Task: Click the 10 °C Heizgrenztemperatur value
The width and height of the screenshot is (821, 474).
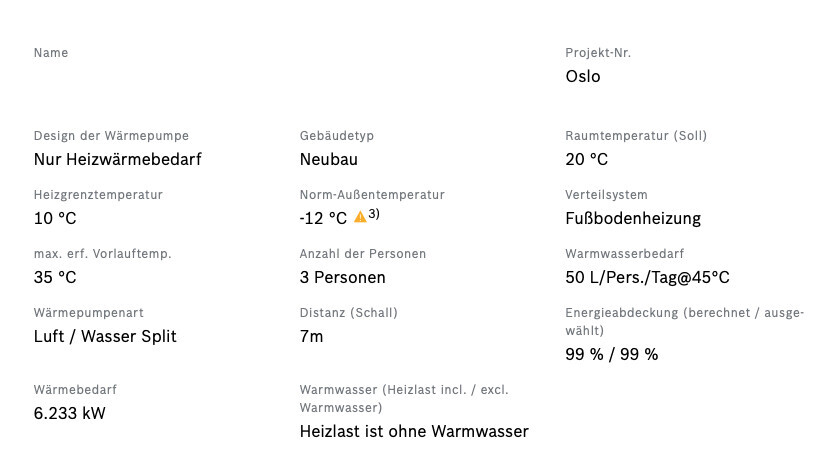Action: coord(55,218)
